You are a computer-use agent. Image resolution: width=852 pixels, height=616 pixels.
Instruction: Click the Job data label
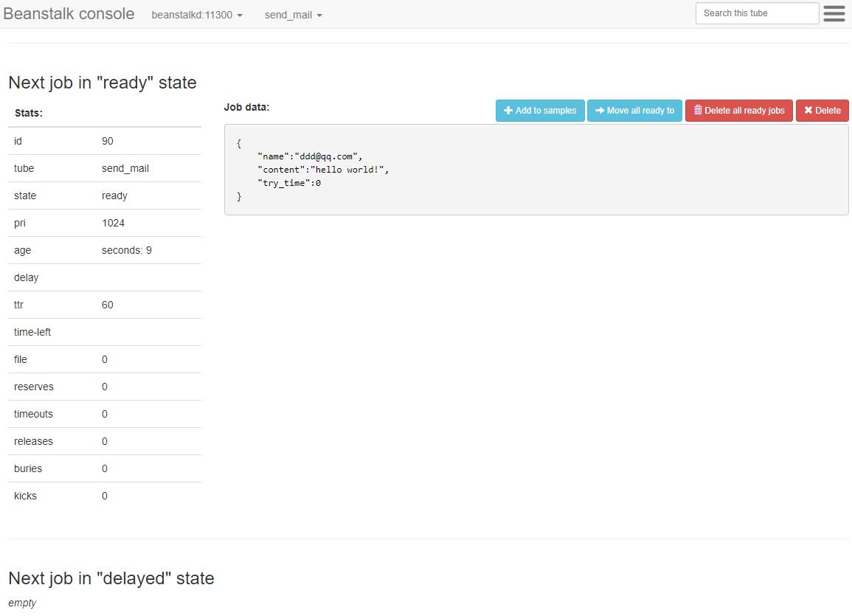(246, 107)
